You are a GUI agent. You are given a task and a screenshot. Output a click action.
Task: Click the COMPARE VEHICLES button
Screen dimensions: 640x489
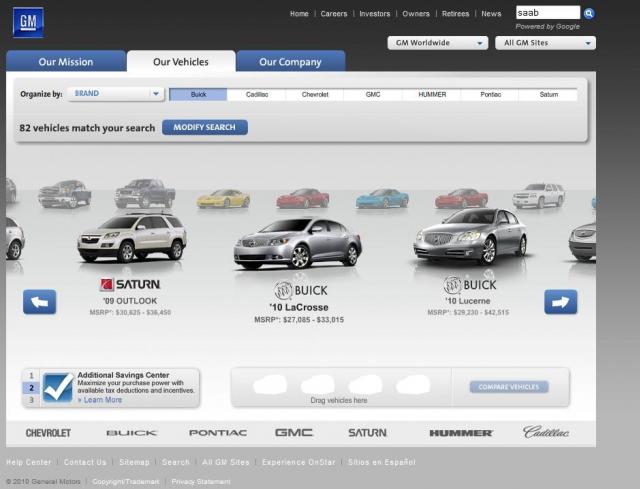[x=509, y=387]
